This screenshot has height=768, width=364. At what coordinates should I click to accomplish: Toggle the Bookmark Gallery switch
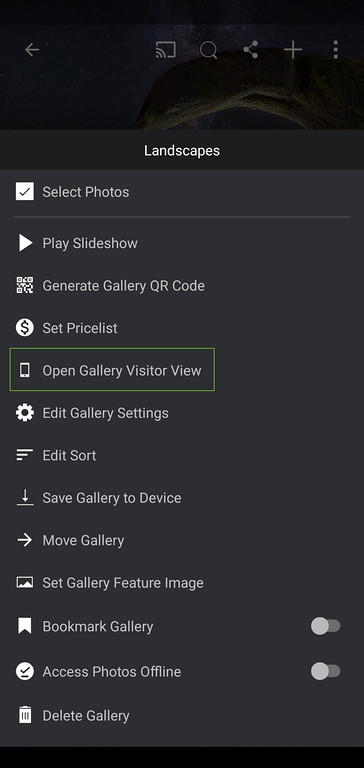(326, 626)
